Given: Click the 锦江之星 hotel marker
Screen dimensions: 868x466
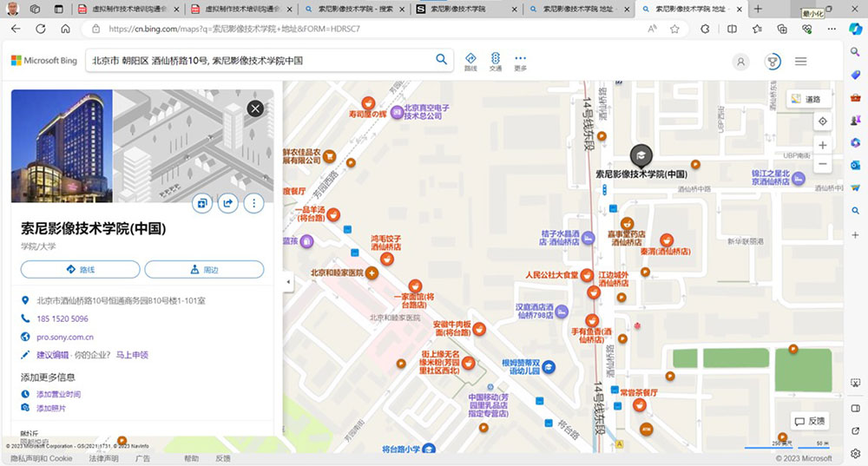Looking at the screenshot, I should pyautogui.click(x=798, y=178).
